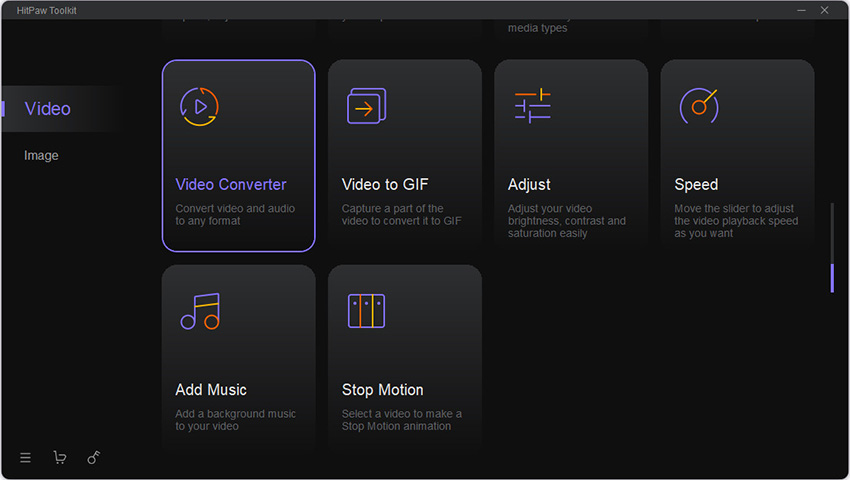This screenshot has height=480, width=850.
Task: Choose the Stop Motion film-frame icon
Action: coord(366,311)
